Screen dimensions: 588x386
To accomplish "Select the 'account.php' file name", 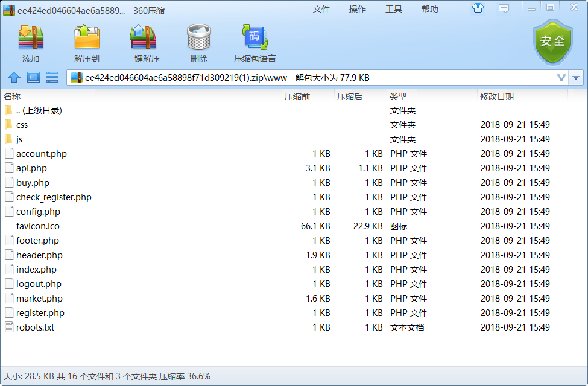I will (x=42, y=154).
